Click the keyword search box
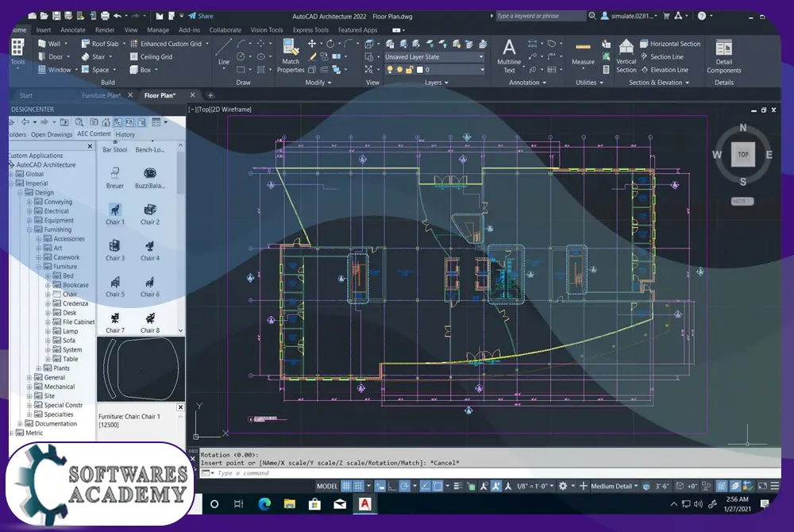The image size is (794, 532). click(540, 16)
